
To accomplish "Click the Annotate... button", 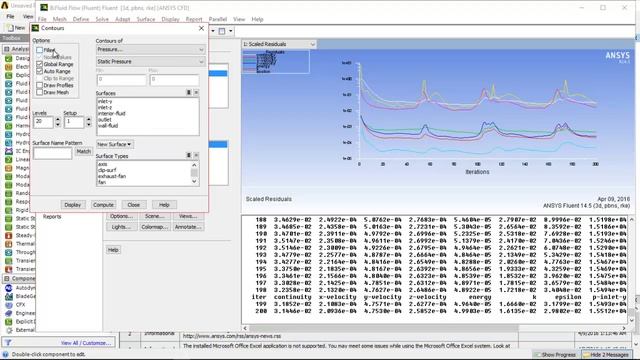I will click(188, 227).
